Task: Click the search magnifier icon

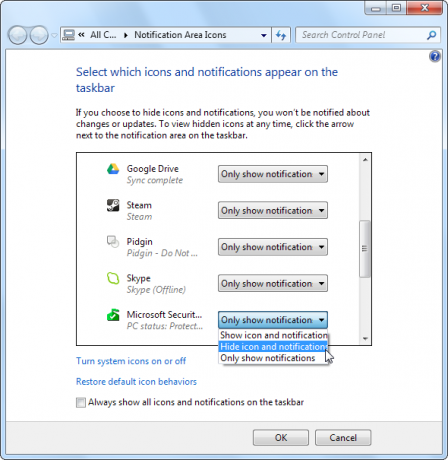Action: point(431,35)
